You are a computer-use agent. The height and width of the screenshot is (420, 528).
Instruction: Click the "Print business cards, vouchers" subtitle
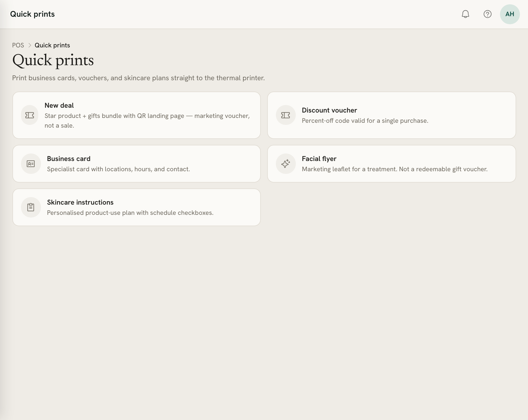click(138, 78)
